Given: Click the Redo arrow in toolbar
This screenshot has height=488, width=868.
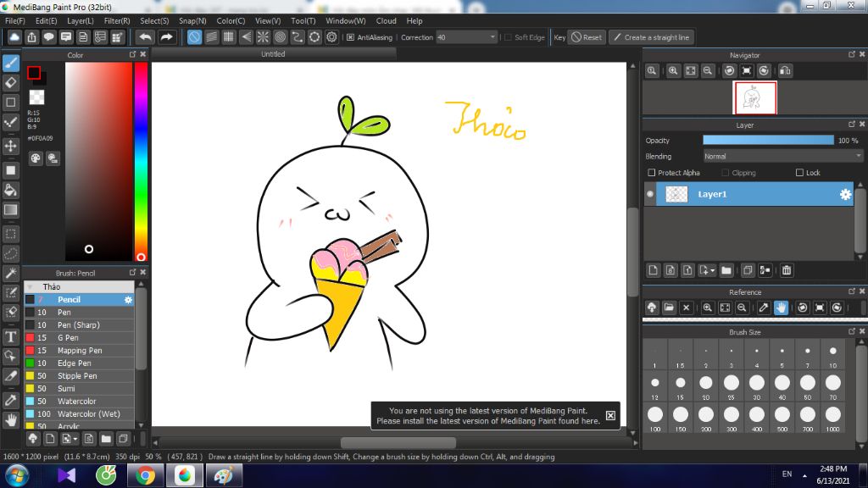Looking at the screenshot, I should coord(166,37).
